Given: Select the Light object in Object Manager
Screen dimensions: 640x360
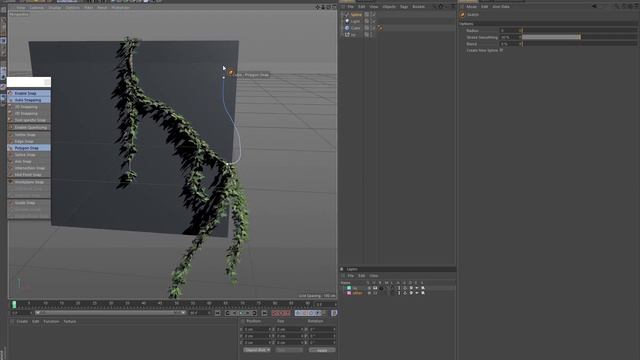Looking at the screenshot, I should 356,21.
